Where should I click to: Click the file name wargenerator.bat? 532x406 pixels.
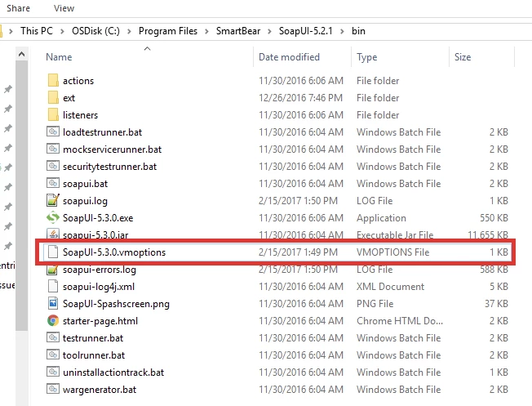[100, 390]
